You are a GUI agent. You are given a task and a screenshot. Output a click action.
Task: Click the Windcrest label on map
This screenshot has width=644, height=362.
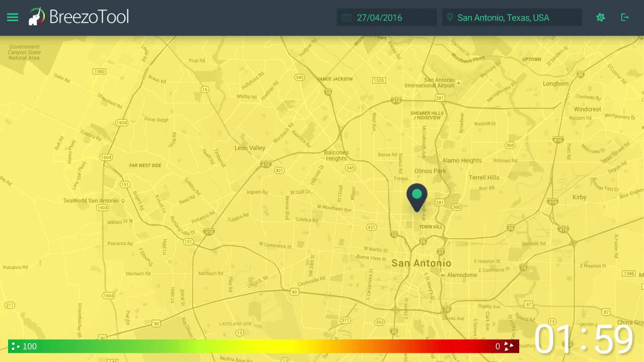coord(588,109)
